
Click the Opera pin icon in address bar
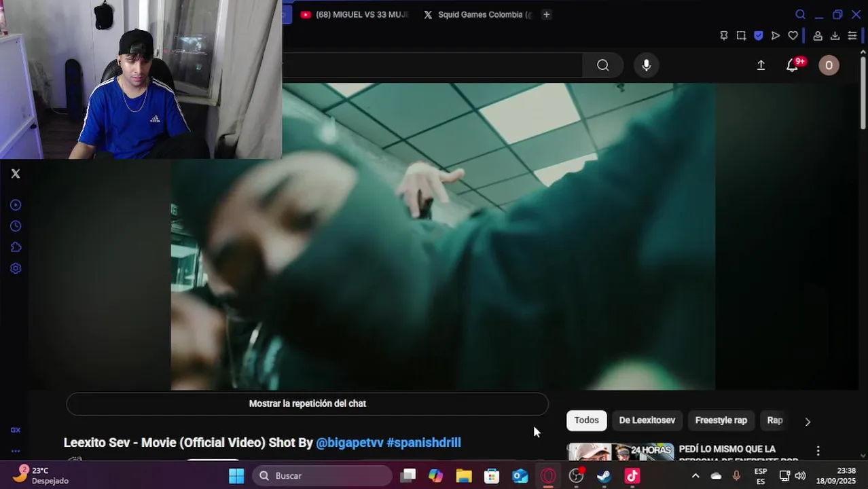click(x=724, y=36)
